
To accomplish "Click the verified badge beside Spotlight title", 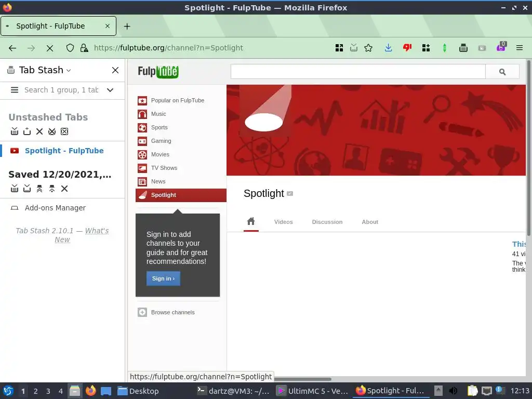I will pyautogui.click(x=290, y=193).
